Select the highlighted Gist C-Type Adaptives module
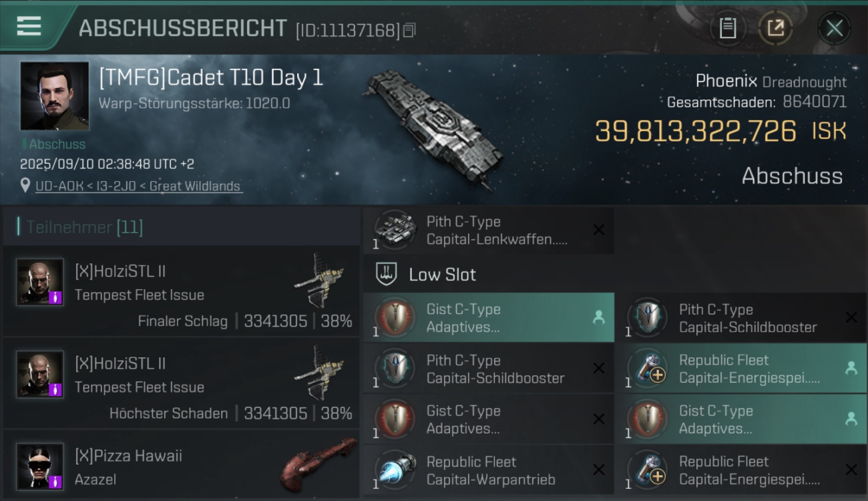This screenshot has height=501, width=868. (488, 318)
